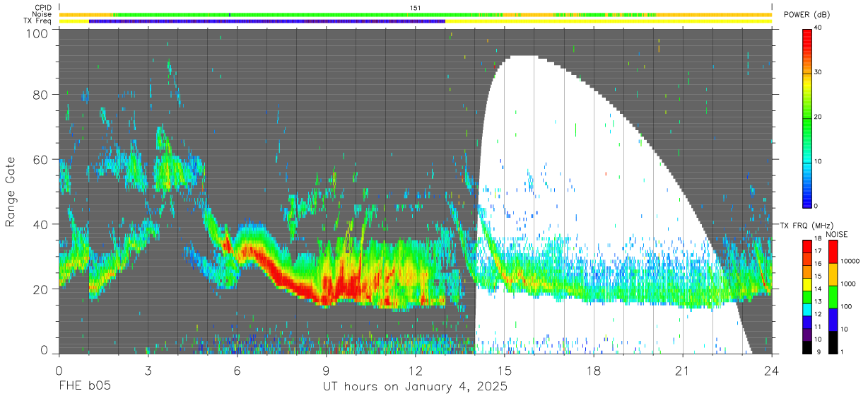868x401 pixels.
Task: Click the 9 tick on the UT hours axis
Action: click(326, 371)
